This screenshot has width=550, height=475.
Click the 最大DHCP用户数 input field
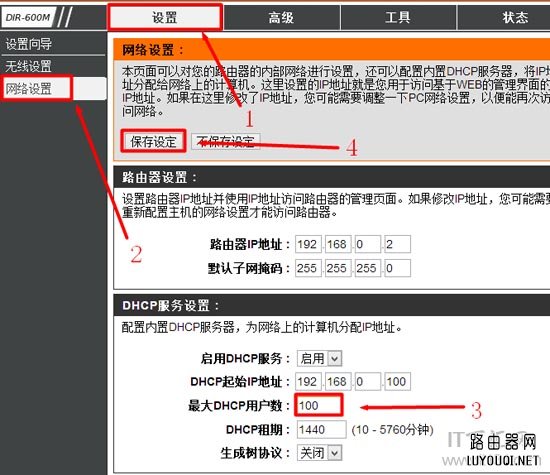(x=318, y=406)
